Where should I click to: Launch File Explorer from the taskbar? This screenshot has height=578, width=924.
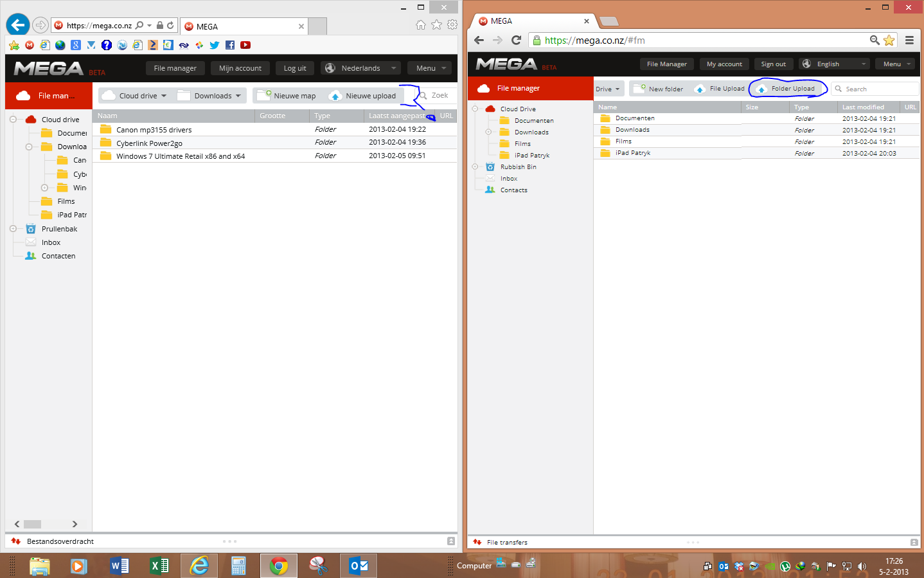tap(40, 566)
